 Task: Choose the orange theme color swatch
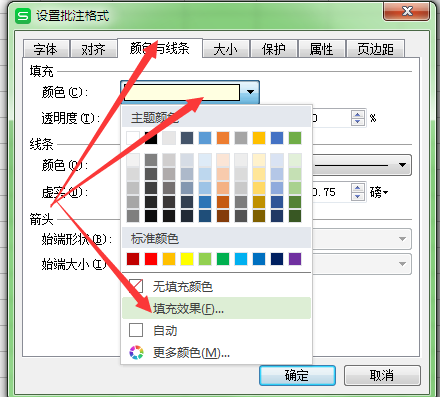point(223,138)
